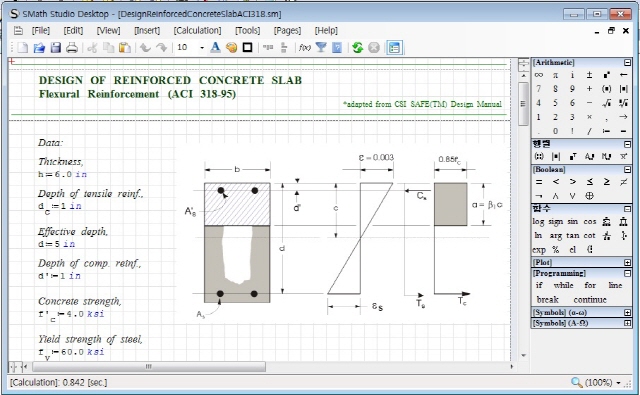Screen dimensions: 640x395
Task: Insert the log function
Action: tap(538, 222)
